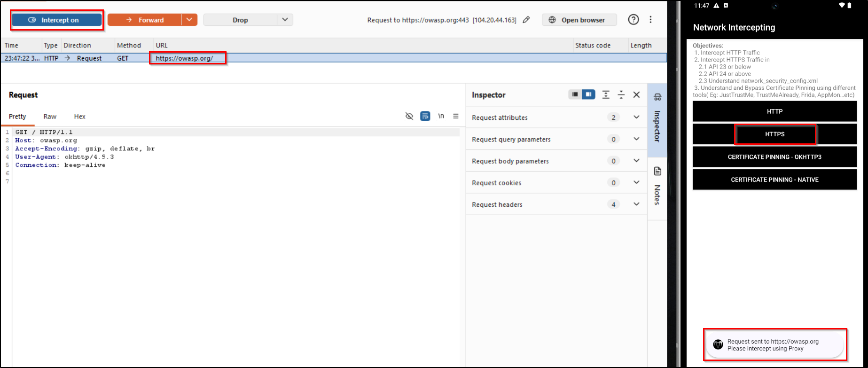The image size is (868, 368).
Task: Click the Accept-Encoding header line
Action: coord(85,149)
